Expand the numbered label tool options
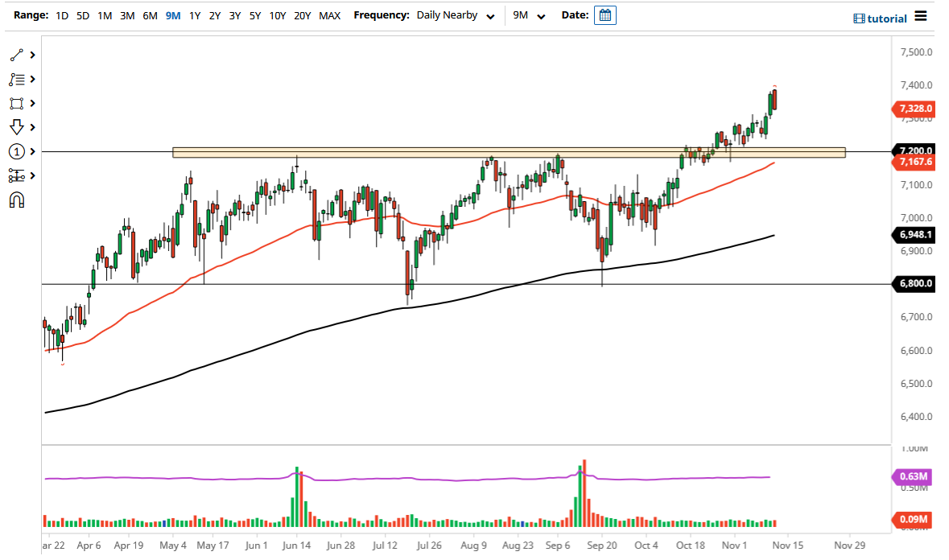949x560 pixels. (33, 151)
